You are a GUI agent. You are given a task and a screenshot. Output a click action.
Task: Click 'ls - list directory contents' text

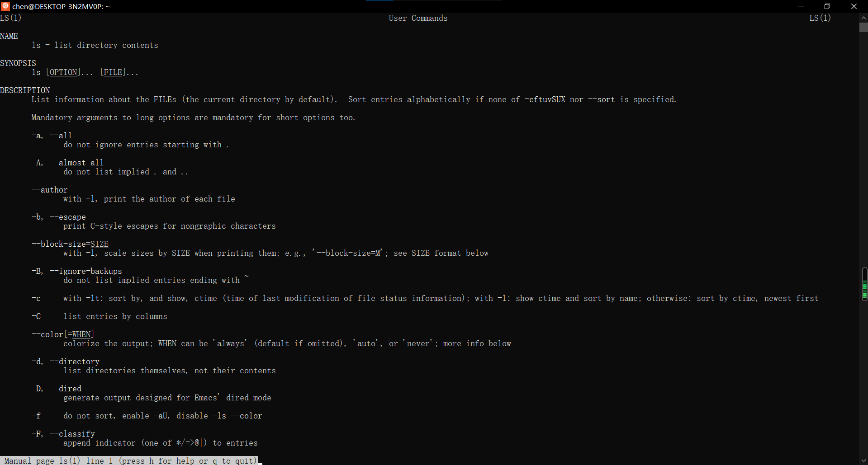[95, 45]
